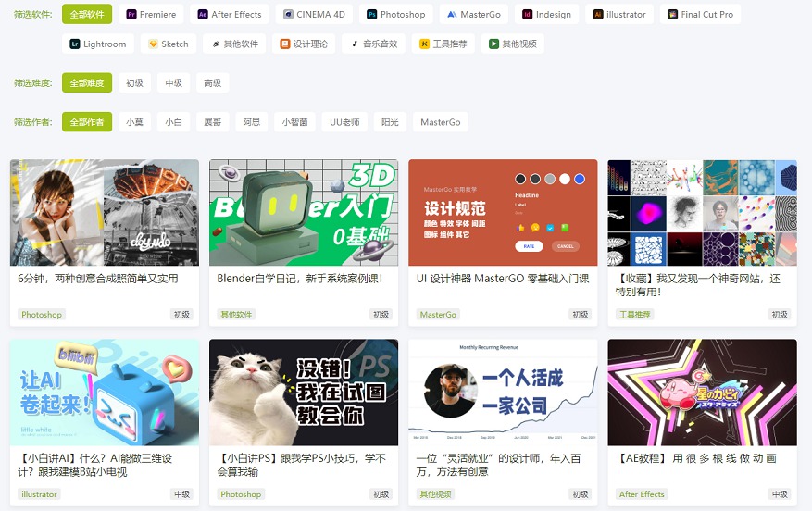Open the cat 没错我在试图教会你 thumbnail
Image resolution: width=812 pixels, height=511 pixels.
304,393
